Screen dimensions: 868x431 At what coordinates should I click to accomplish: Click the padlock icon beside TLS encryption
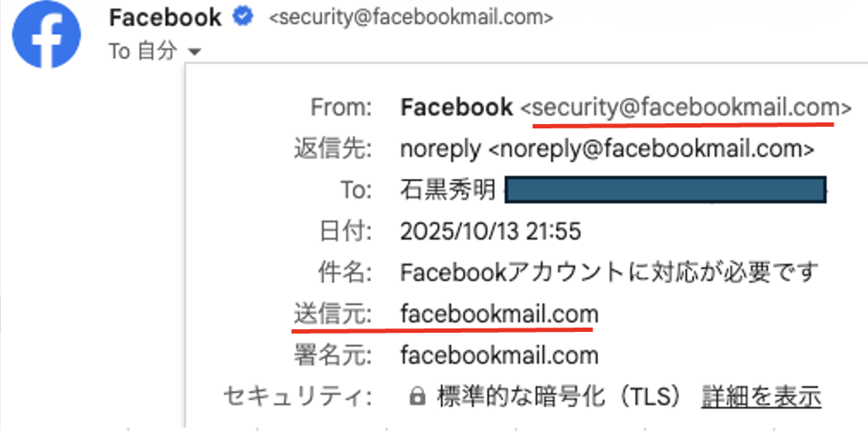point(417,397)
